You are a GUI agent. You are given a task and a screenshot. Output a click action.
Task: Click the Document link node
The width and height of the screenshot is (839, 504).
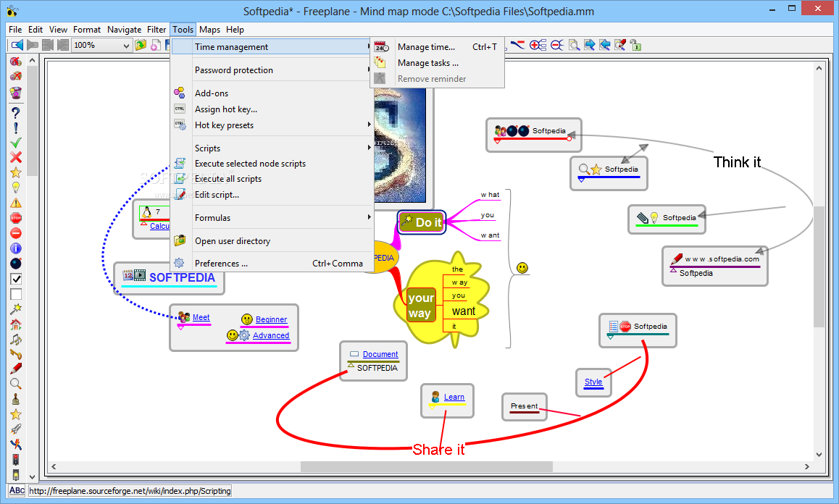click(380, 354)
